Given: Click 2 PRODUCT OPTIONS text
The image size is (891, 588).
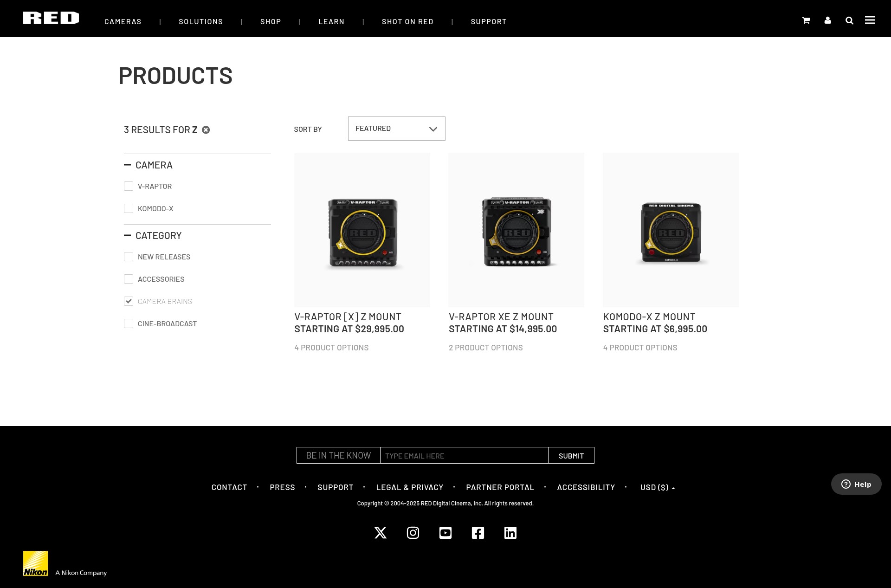Looking at the screenshot, I should tap(486, 348).
